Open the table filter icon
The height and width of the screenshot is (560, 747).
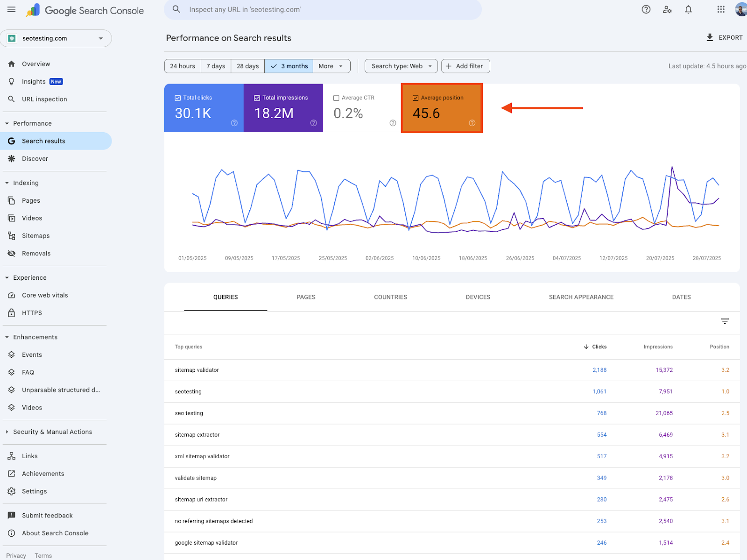pos(725,321)
